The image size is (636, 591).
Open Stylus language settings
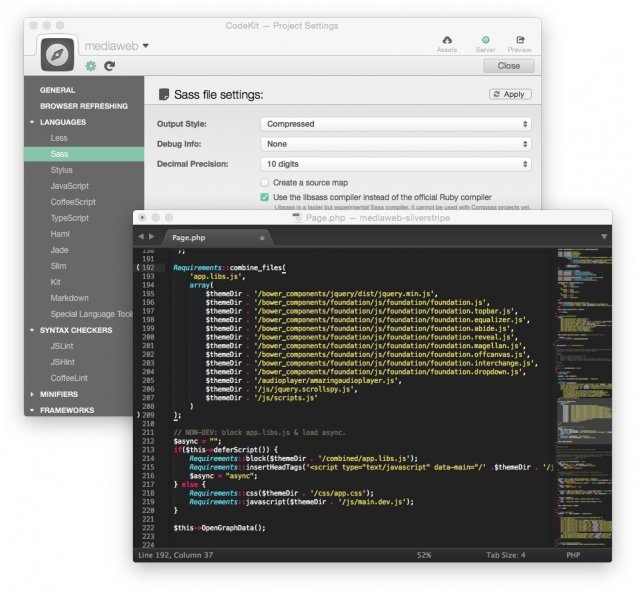(x=62, y=170)
